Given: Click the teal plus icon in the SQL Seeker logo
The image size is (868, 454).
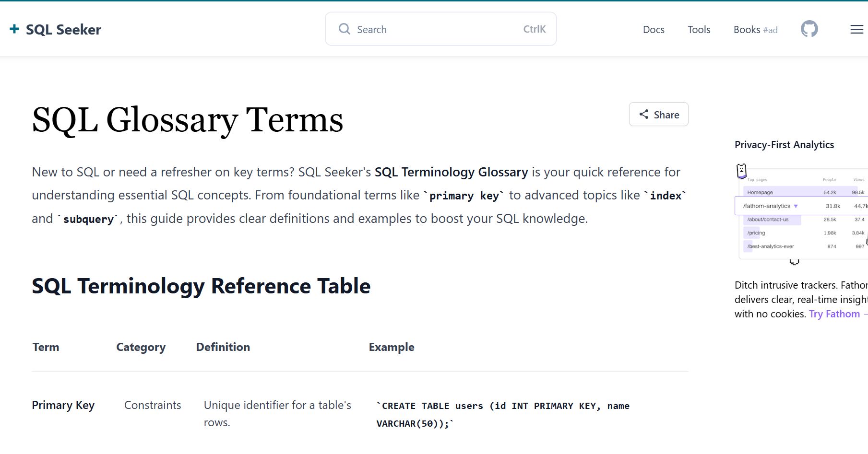Looking at the screenshot, I should tap(14, 29).
